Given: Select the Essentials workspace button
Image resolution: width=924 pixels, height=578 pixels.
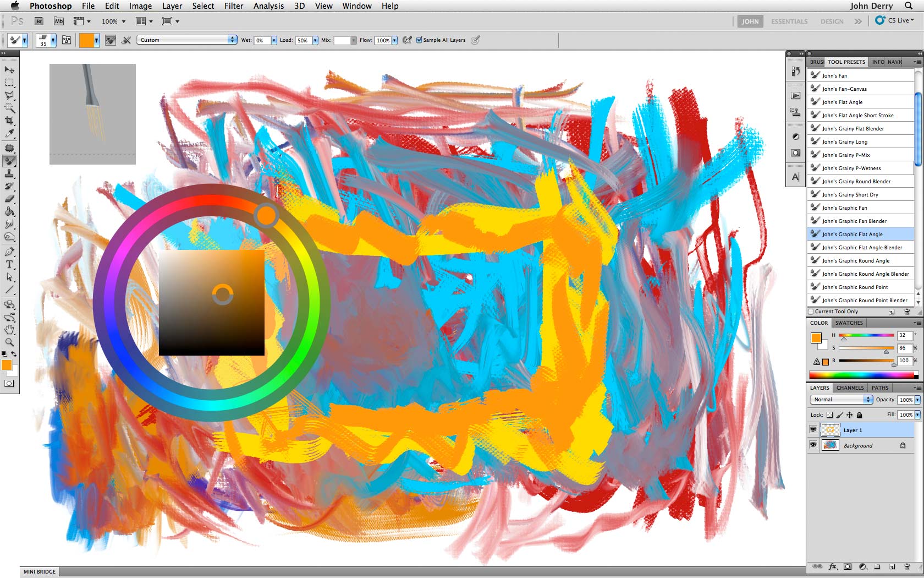Looking at the screenshot, I should click(789, 21).
